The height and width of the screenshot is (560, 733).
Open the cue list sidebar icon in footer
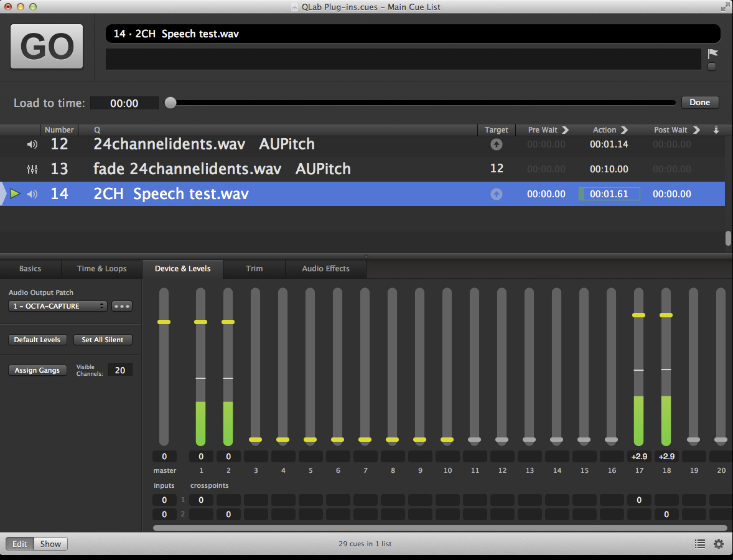[700, 544]
